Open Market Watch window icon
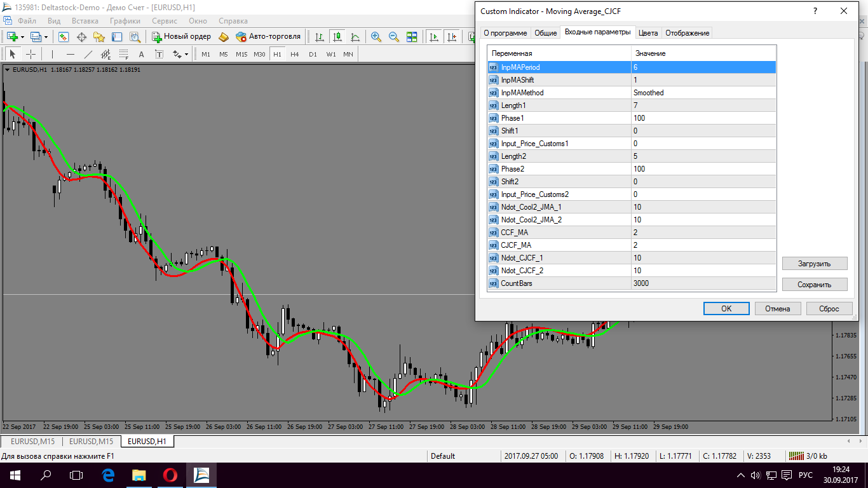Viewport: 868px width, 488px height. [64, 37]
